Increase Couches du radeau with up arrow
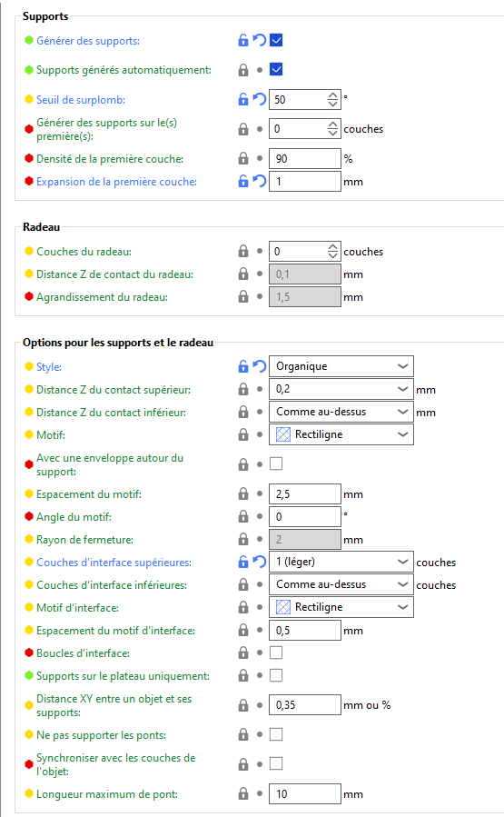Screen dimensions: 504x817 [332, 247]
